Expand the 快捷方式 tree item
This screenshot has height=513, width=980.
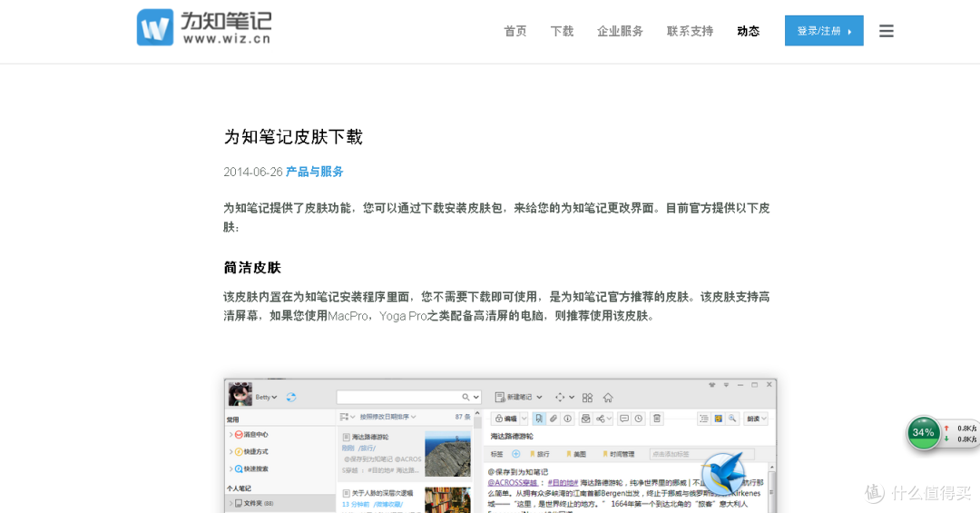pos(230,451)
